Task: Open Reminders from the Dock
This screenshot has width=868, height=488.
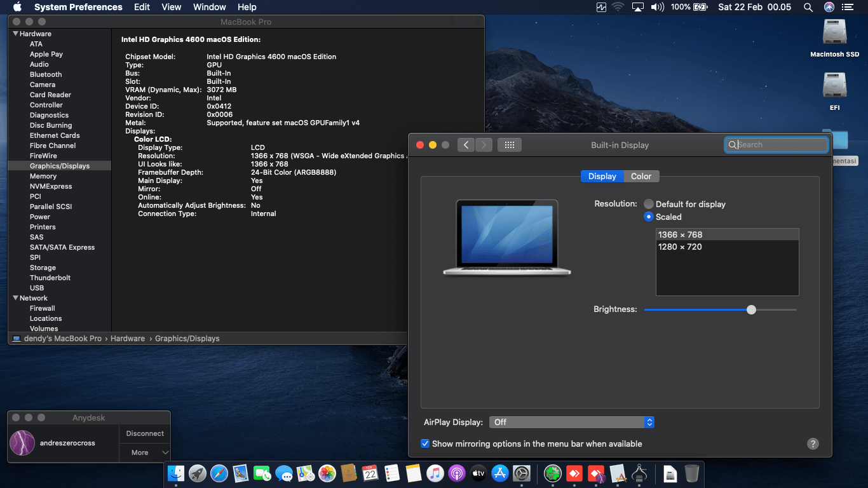Action: coord(391,473)
